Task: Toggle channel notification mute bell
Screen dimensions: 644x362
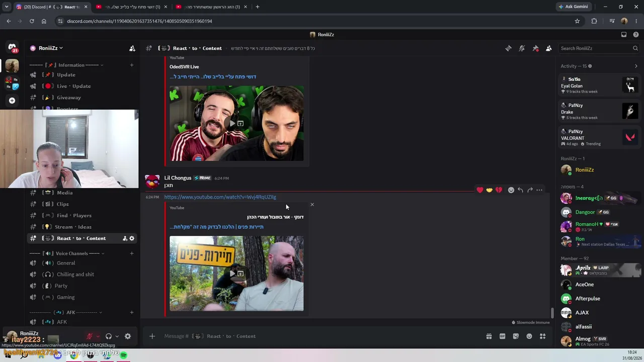Action: click(x=522, y=48)
